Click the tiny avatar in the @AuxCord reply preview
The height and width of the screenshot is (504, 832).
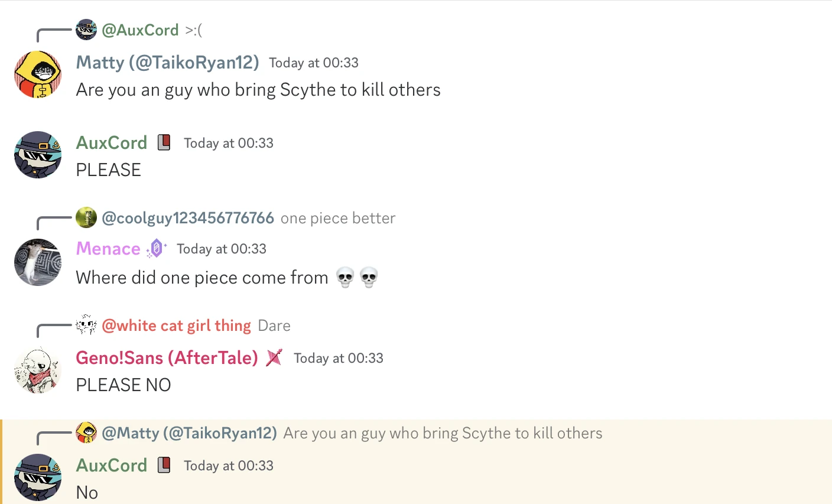86,30
